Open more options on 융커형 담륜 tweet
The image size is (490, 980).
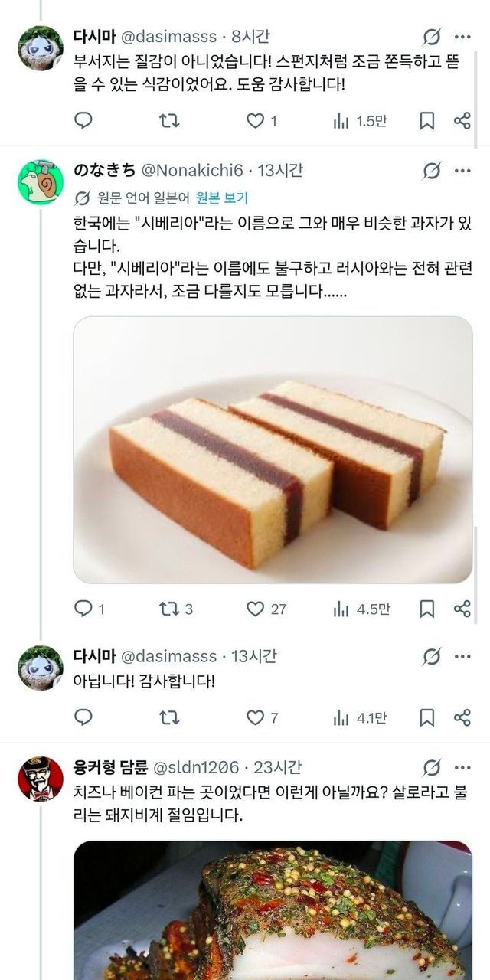coord(462,767)
